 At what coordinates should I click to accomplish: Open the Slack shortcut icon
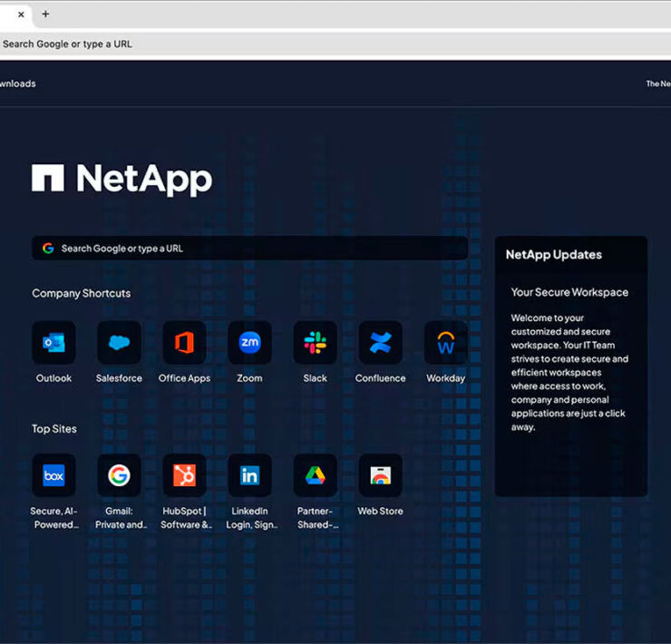click(315, 343)
